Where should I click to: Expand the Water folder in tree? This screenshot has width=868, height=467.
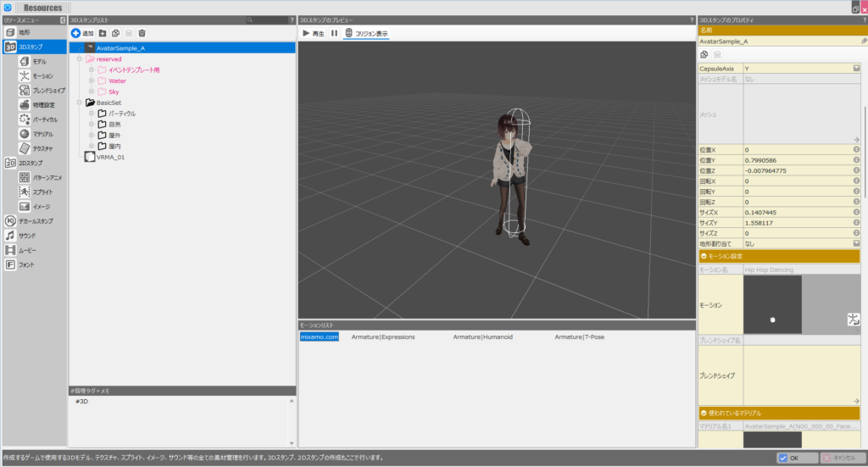(x=92, y=81)
